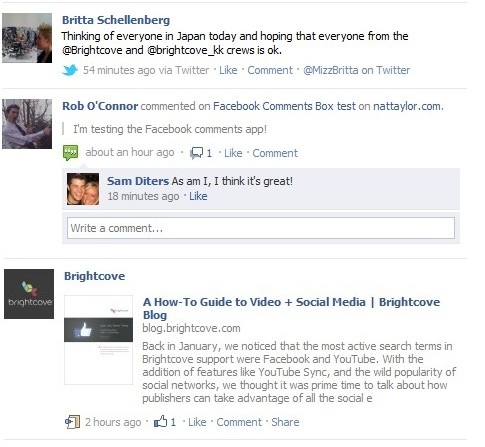
Task: Open the comment count bubble icon
Action: coord(196,153)
